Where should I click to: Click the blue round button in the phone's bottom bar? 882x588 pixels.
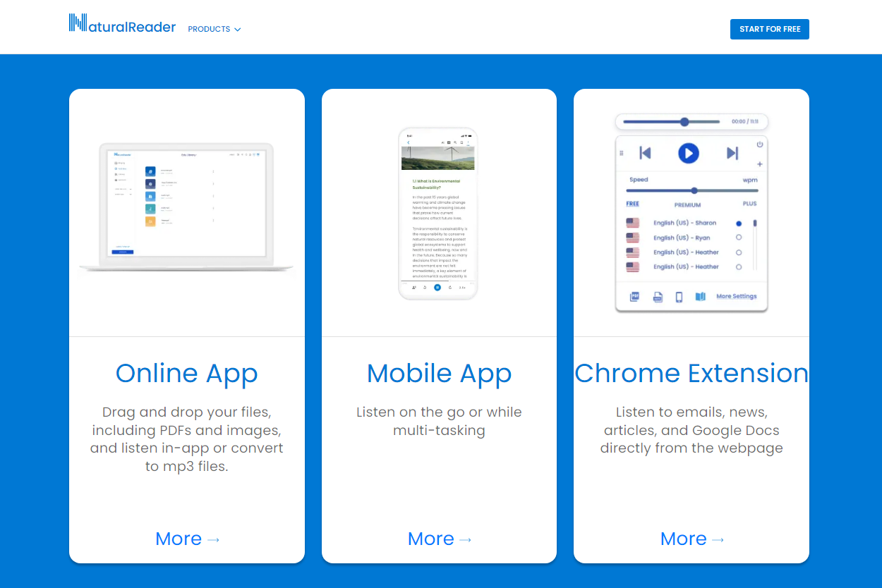click(437, 288)
